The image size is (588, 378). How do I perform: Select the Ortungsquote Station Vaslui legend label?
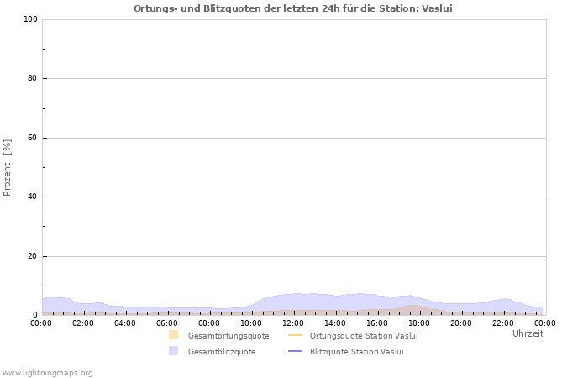[x=364, y=336]
